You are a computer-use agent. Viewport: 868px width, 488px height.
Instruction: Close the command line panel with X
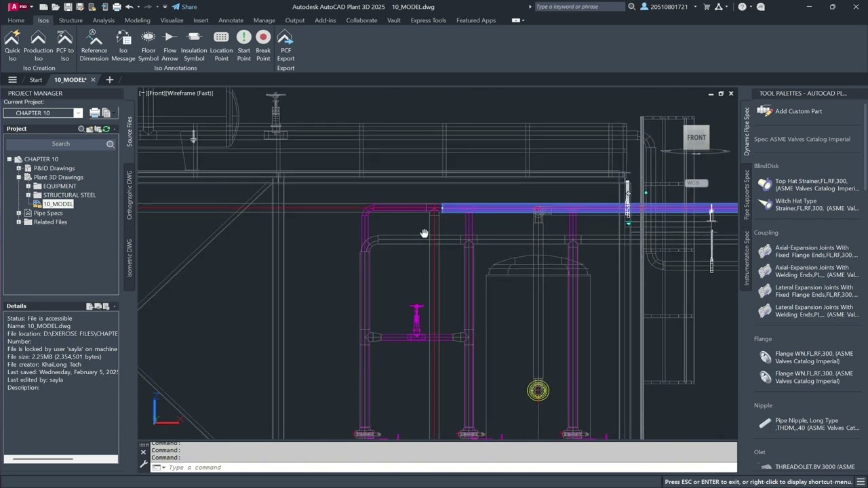click(x=143, y=452)
